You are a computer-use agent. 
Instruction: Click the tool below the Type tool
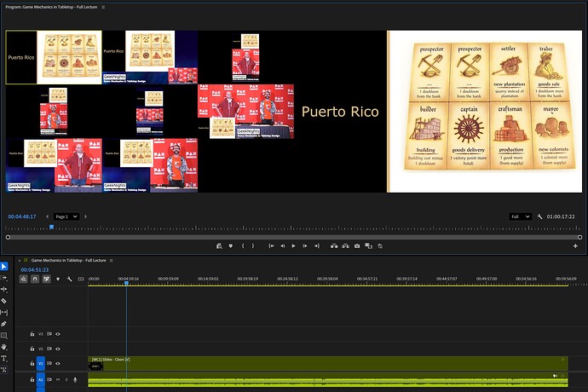(x=3, y=370)
